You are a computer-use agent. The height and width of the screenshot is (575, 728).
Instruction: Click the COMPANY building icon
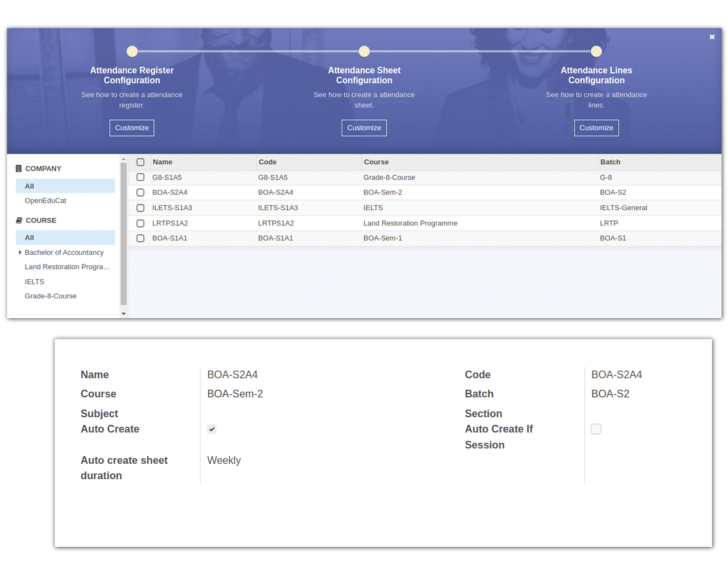tap(19, 168)
